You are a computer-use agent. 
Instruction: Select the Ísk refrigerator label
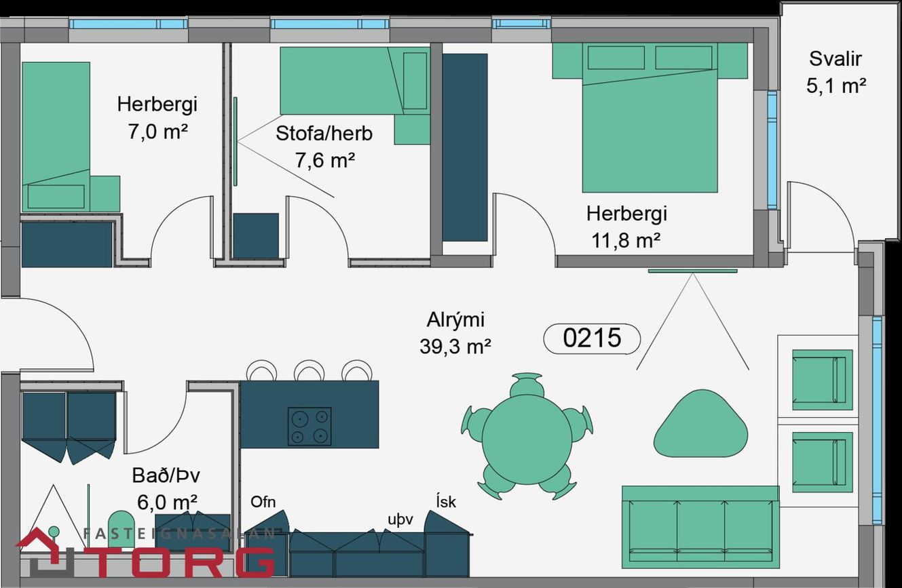click(x=446, y=503)
